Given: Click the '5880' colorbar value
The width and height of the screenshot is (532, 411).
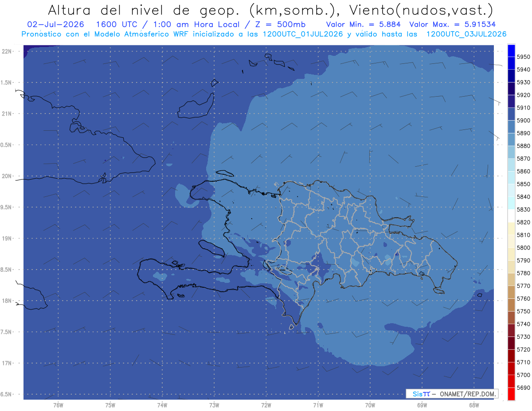Looking at the screenshot, I should click(524, 146).
